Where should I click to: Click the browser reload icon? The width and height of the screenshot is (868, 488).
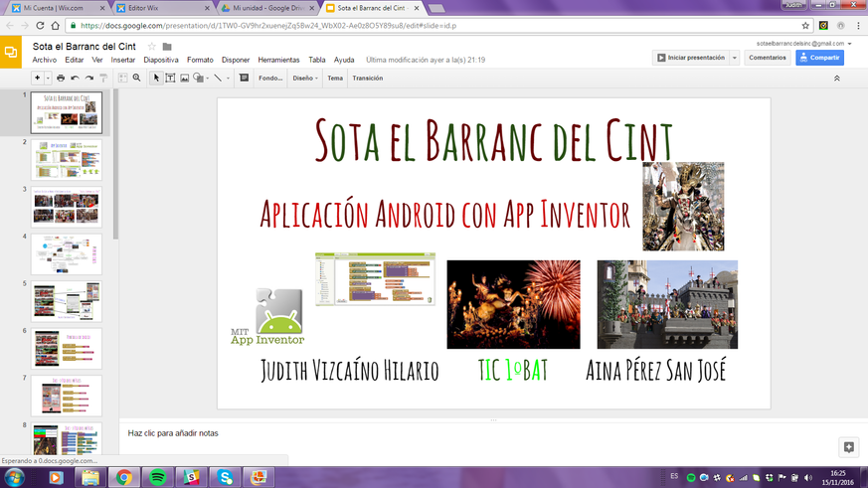pyautogui.click(x=40, y=26)
